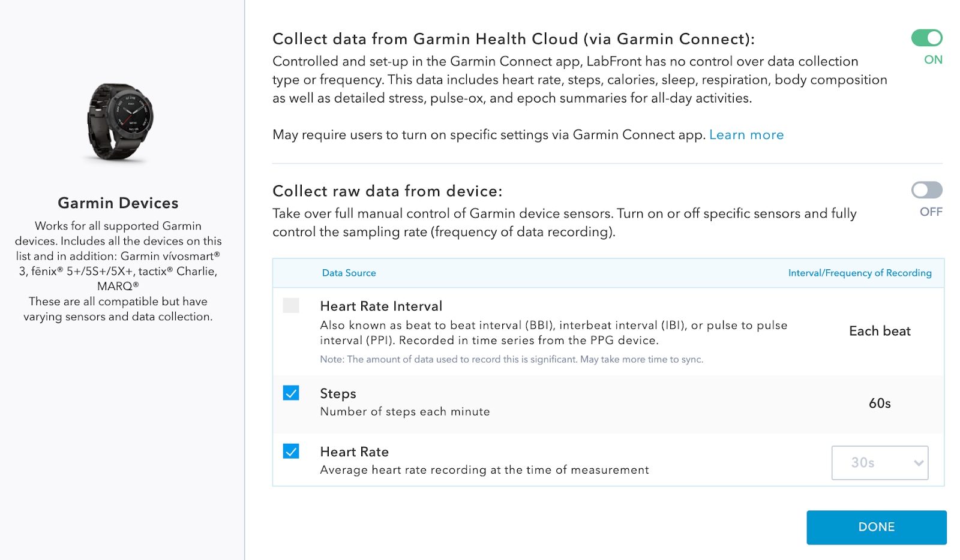Click the Garmin watch thumbnail image
Image resolution: width=960 pixels, height=560 pixels.
click(x=120, y=122)
